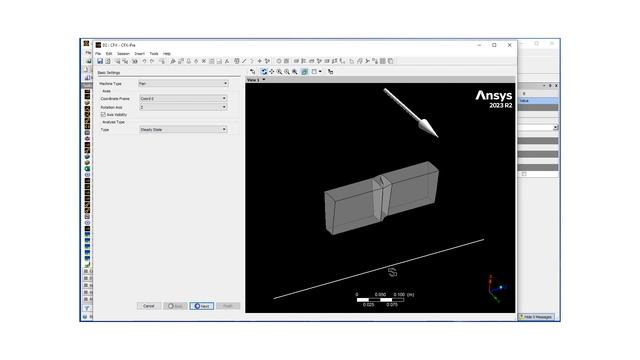Click the last icon in viewer toolbar
This screenshot has width=640, height=360.
click(x=331, y=72)
